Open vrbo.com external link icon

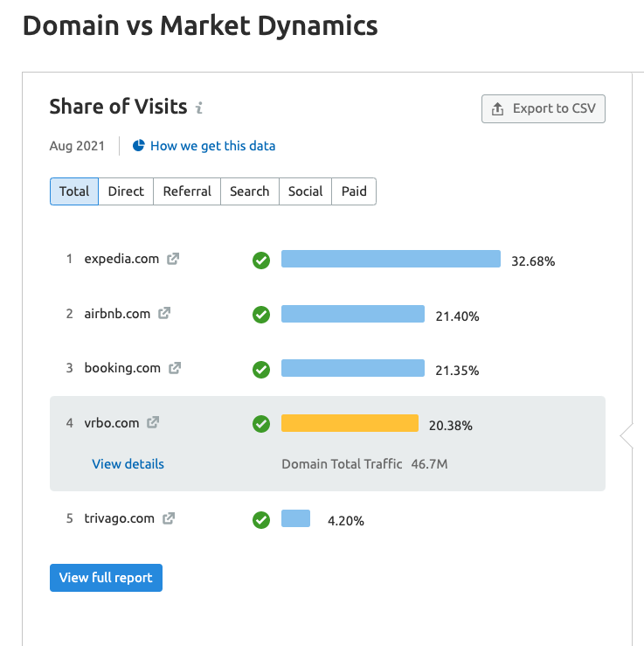(x=153, y=422)
